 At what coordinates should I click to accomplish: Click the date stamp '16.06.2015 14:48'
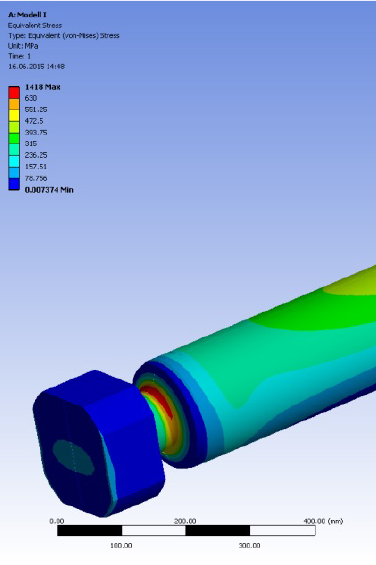36,66
